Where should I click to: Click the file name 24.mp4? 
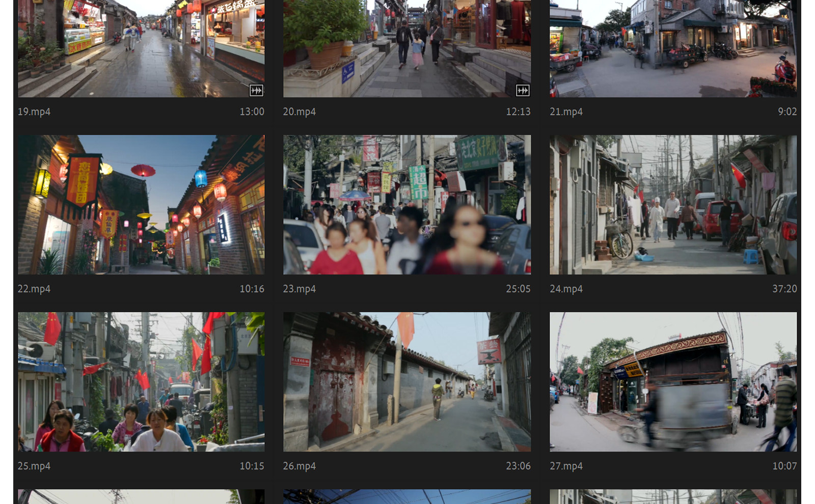[566, 289]
